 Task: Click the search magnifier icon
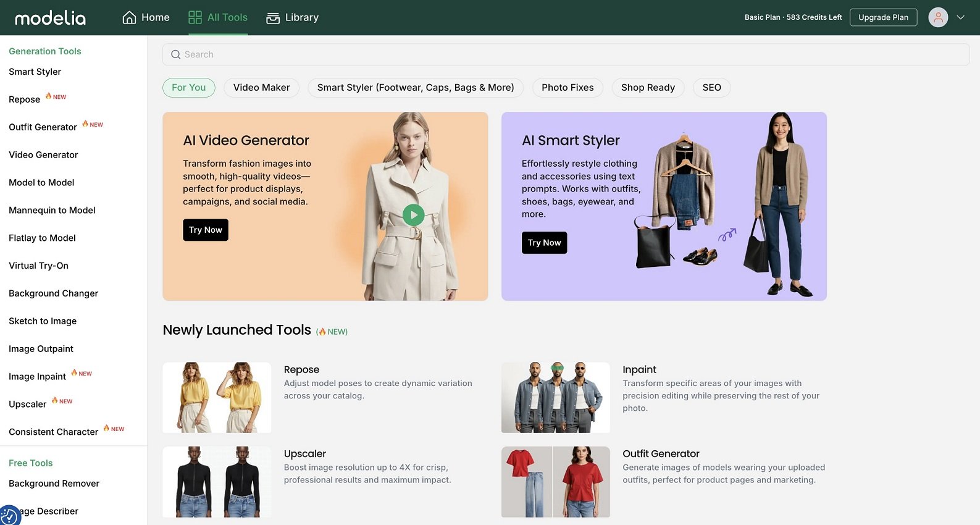pyautogui.click(x=176, y=54)
